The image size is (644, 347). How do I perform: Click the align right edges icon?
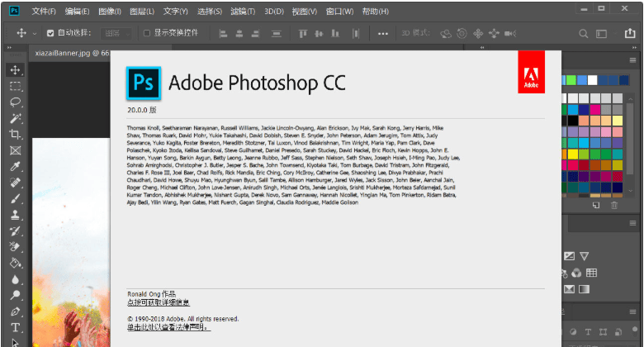(x=255, y=34)
